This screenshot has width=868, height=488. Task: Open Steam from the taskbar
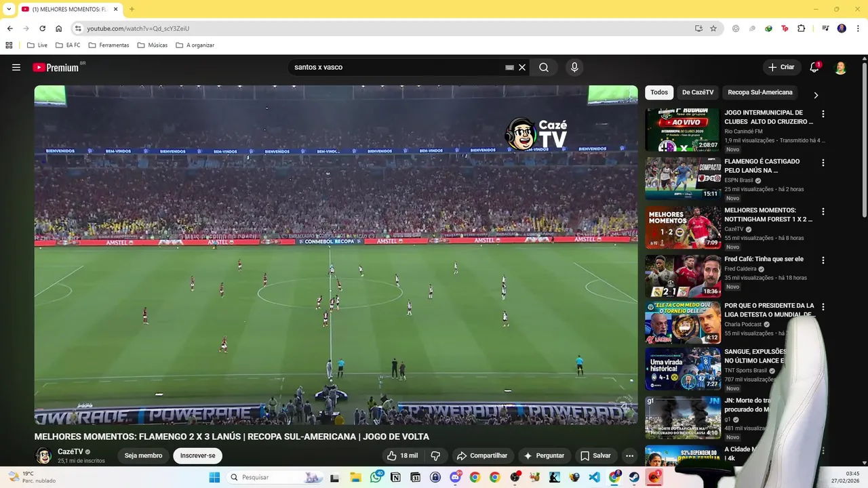[x=634, y=477]
